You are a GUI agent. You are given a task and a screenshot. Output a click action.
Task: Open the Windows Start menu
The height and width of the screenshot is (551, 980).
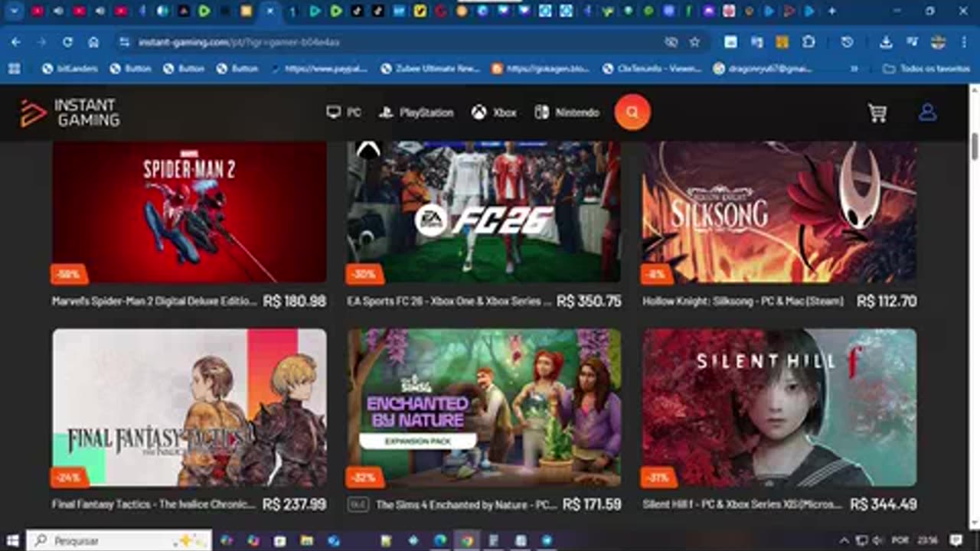click(12, 540)
